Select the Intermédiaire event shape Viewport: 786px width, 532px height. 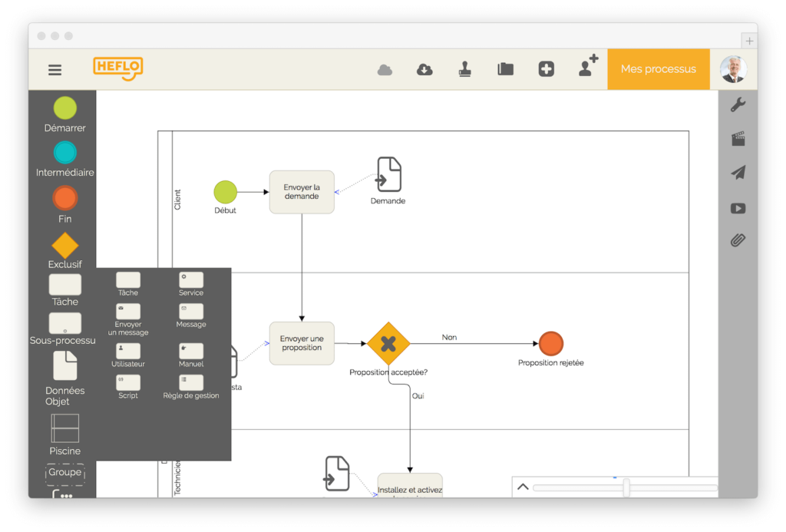65,153
